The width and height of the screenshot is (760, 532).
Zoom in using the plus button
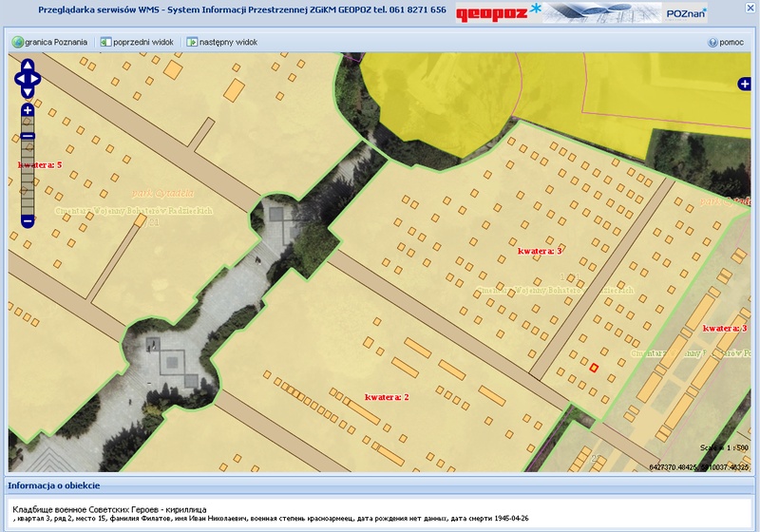click(x=28, y=110)
